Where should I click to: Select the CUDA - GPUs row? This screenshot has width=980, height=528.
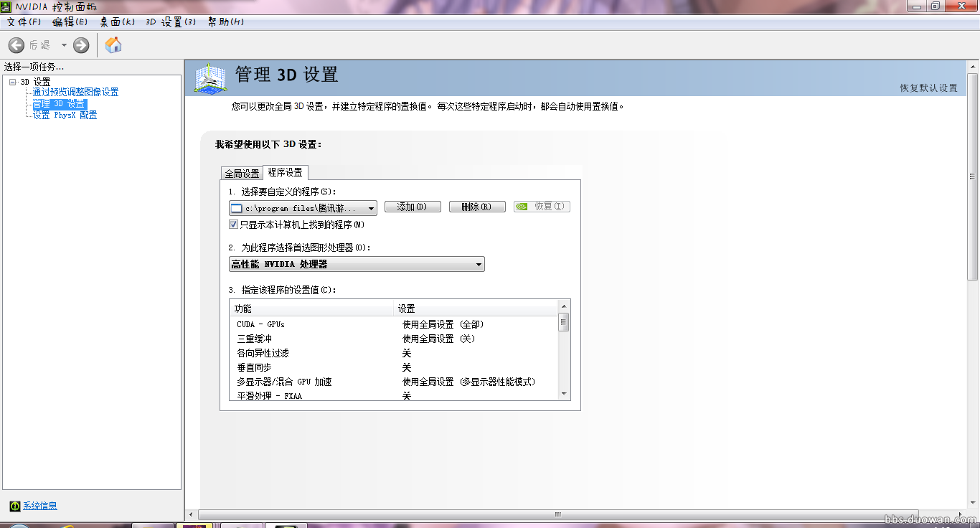(x=394, y=324)
